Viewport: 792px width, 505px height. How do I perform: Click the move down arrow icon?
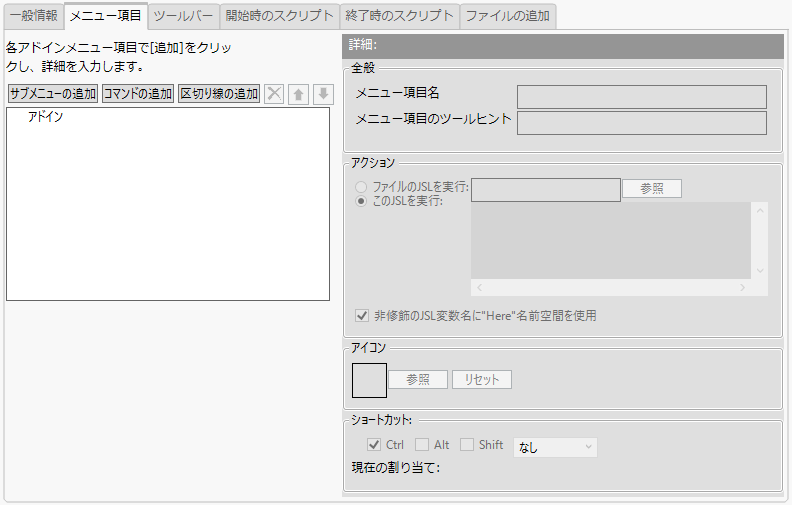tap(323, 94)
